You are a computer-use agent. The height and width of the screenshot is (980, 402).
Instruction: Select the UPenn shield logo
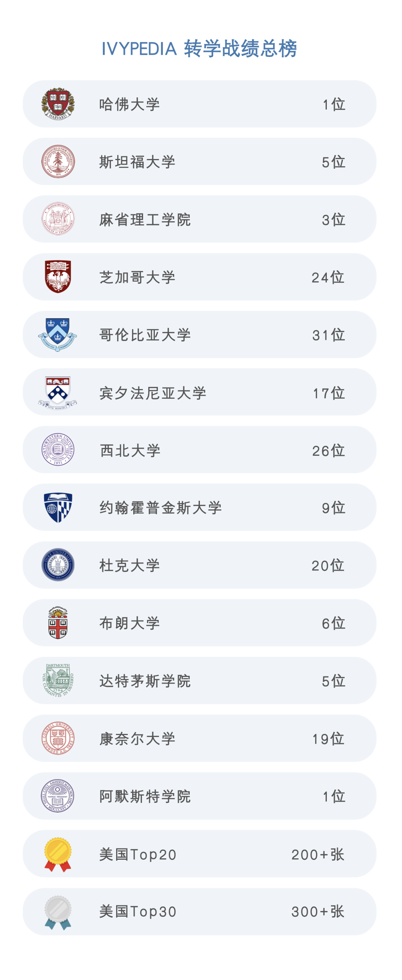(x=57, y=392)
